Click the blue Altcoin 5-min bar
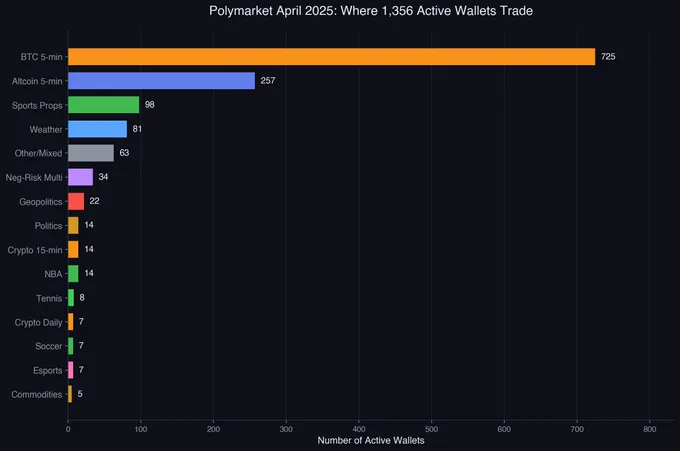The image size is (680, 451). (x=161, y=81)
